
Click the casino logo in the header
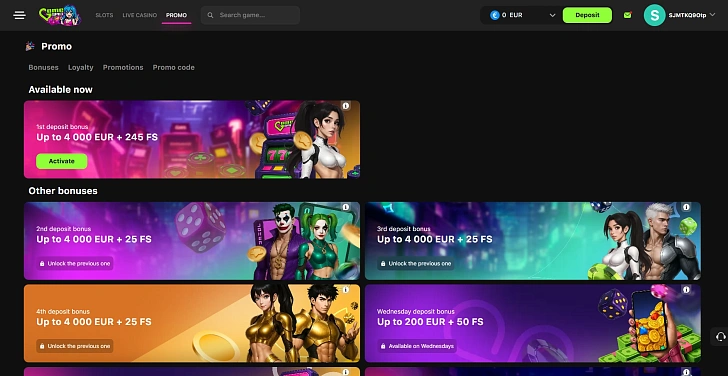click(x=60, y=15)
